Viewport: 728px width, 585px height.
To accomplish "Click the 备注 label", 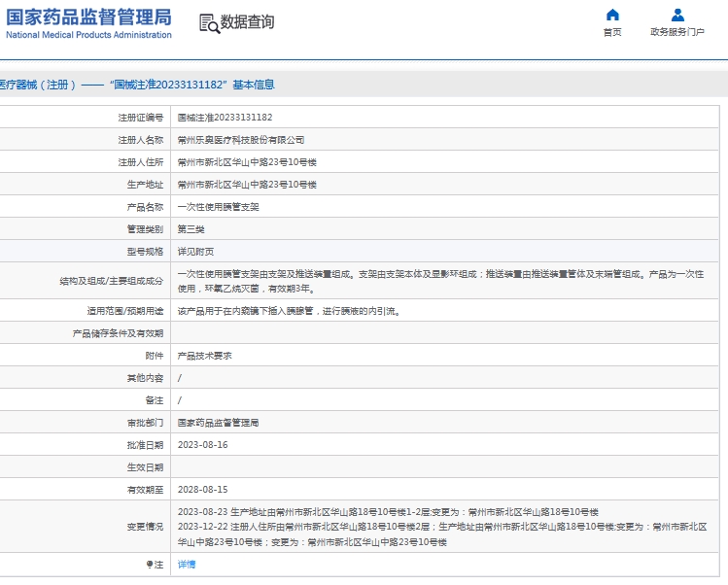I will [x=155, y=400].
